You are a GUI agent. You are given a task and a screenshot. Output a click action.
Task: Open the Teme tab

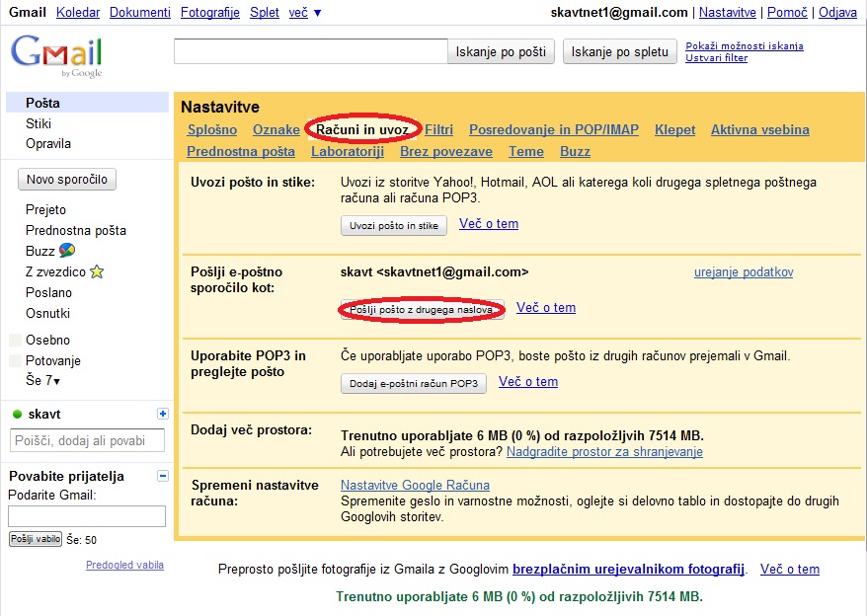(x=526, y=151)
